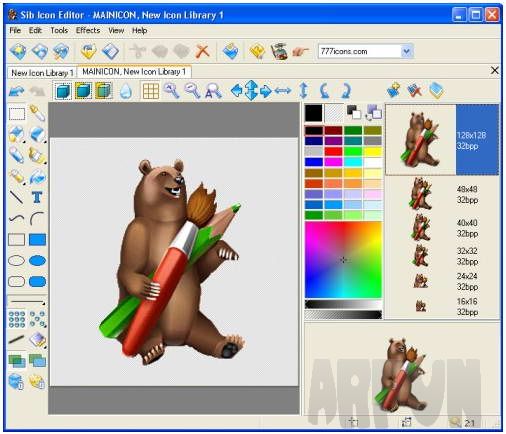
Task: Select the text tool T
Action: click(x=37, y=197)
